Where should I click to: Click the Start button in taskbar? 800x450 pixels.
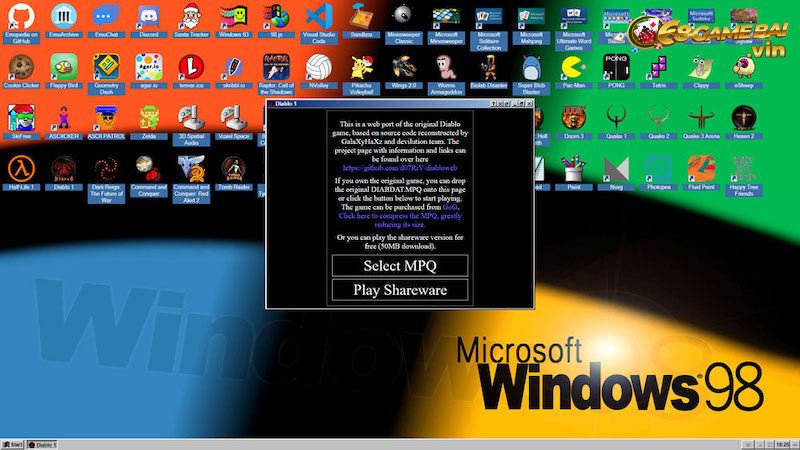click(13, 443)
